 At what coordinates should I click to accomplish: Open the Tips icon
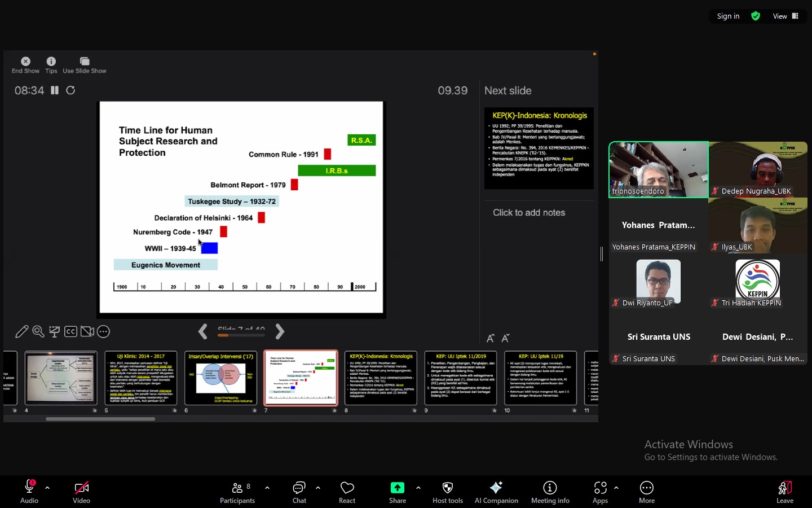click(51, 65)
